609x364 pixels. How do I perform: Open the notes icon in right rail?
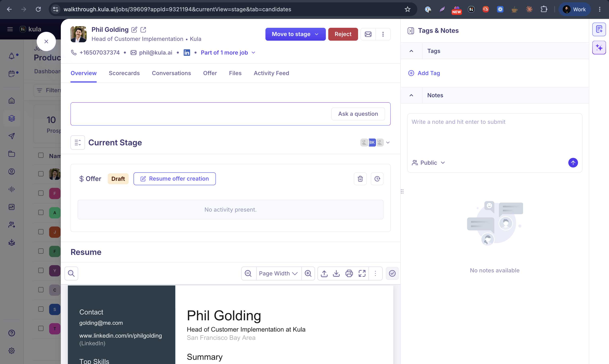599,29
